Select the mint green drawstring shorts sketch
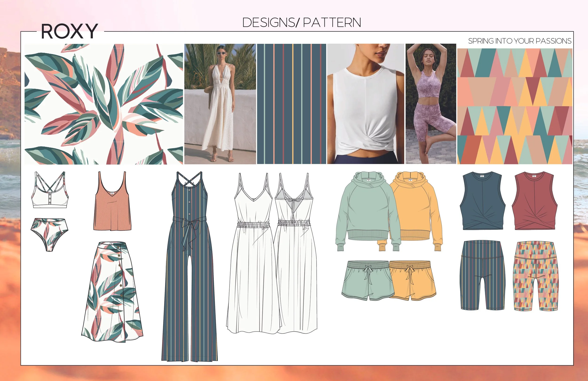This screenshot has height=381, width=588. pyautogui.click(x=368, y=281)
